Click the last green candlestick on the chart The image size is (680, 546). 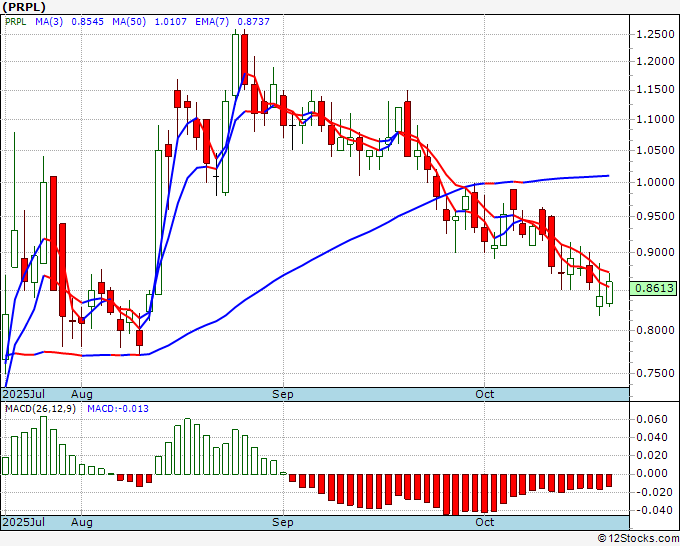coord(609,292)
